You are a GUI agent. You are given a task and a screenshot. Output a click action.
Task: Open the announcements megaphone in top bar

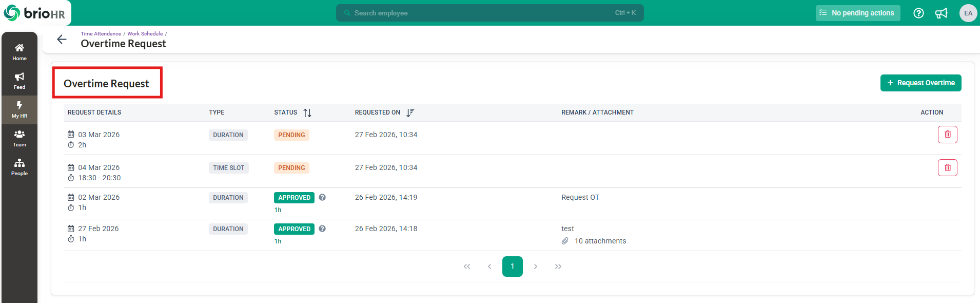[942, 13]
